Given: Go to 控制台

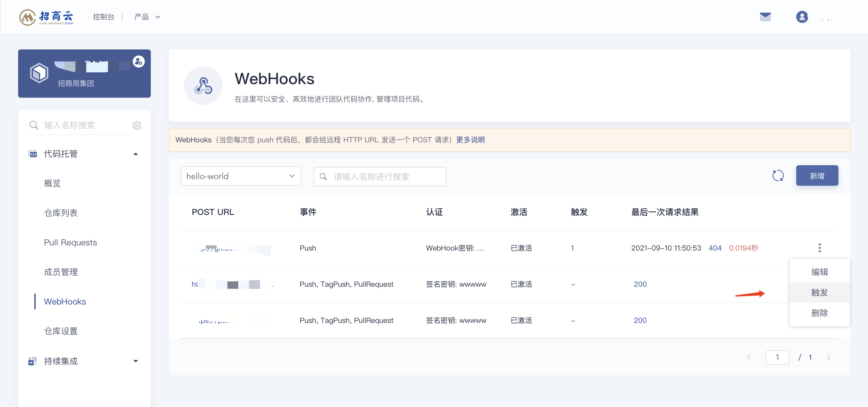Looking at the screenshot, I should coord(103,17).
